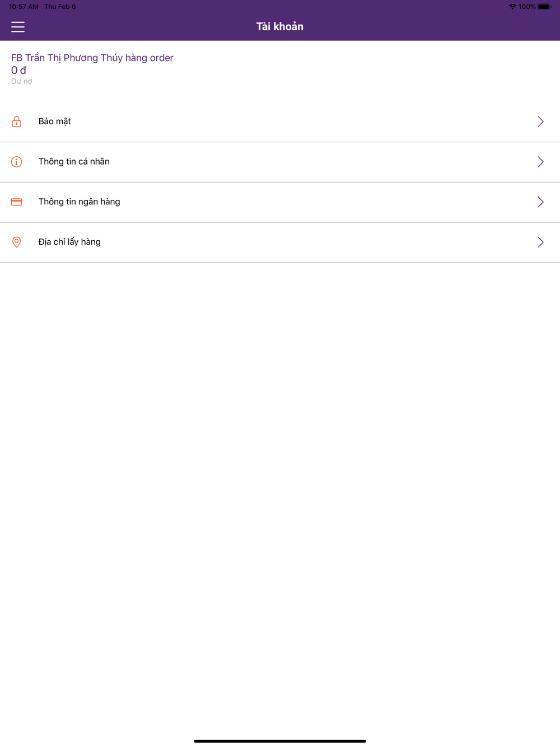
Task: Expand the Bảo mật chevron arrow
Action: click(540, 122)
